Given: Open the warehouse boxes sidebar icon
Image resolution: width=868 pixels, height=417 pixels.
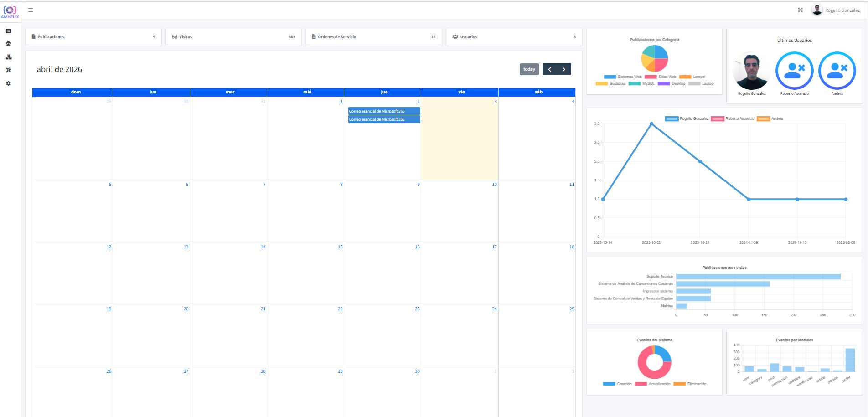Looking at the screenshot, I should [x=8, y=57].
